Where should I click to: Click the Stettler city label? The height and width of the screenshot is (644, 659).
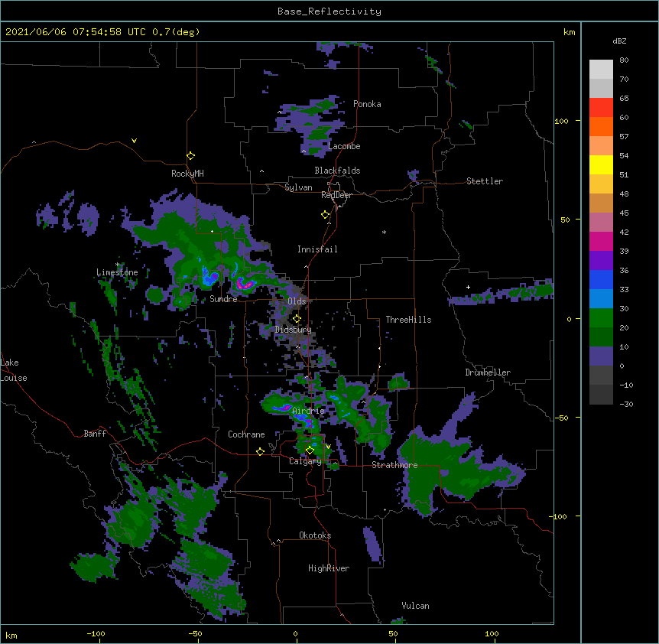coord(485,181)
